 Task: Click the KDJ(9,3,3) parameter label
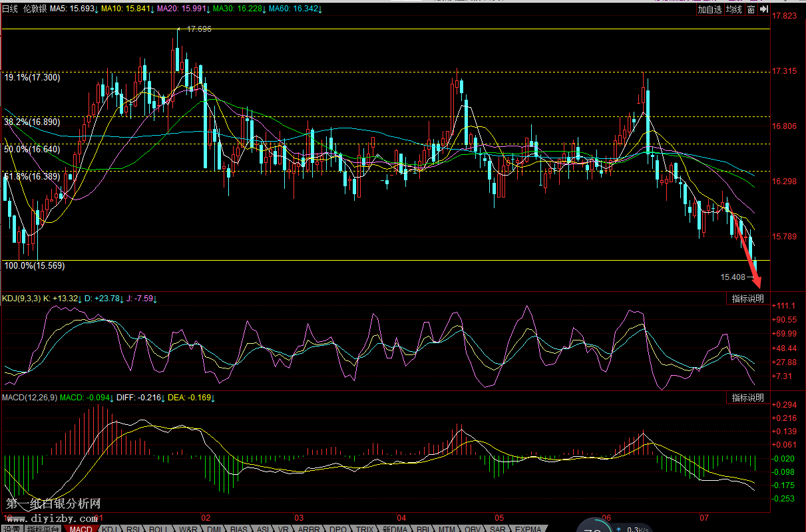[x=21, y=299]
